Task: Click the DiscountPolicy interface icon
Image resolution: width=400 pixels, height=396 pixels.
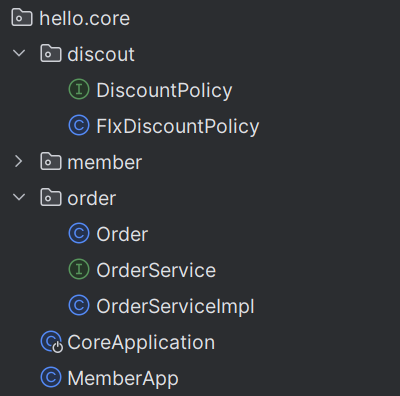Action: (x=79, y=90)
